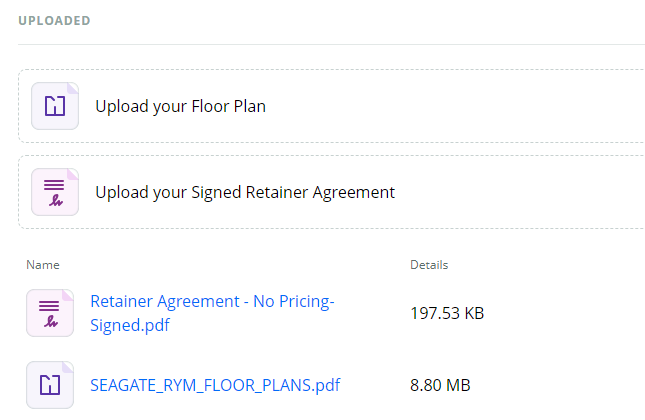Click inside the Floor Plan dashed drop zone
645x420 pixels.
[x=332, y=106]
